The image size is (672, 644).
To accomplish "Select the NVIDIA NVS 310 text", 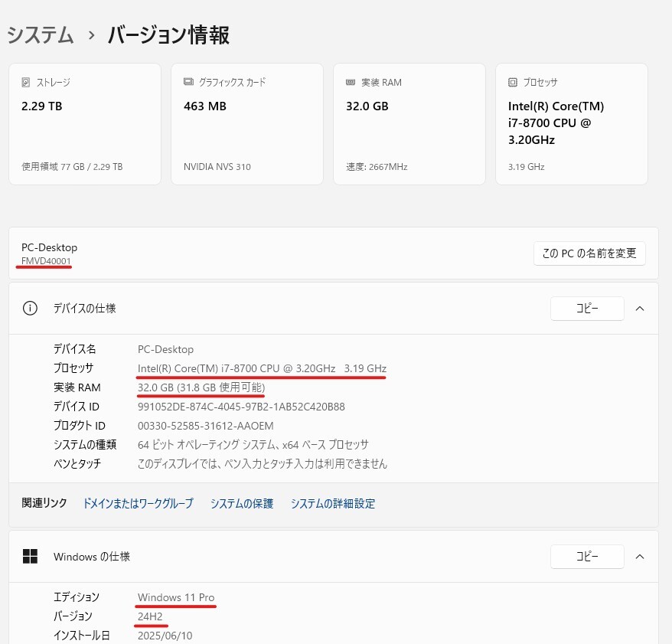I will [217, 167].
